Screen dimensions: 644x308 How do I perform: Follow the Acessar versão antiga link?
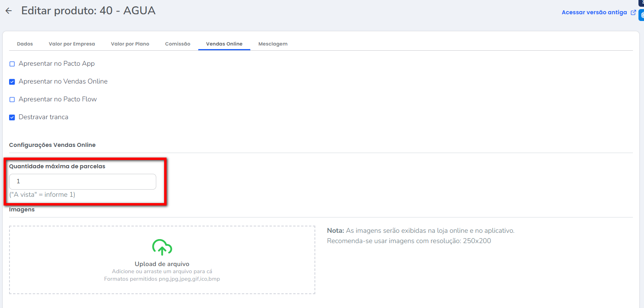594,12
